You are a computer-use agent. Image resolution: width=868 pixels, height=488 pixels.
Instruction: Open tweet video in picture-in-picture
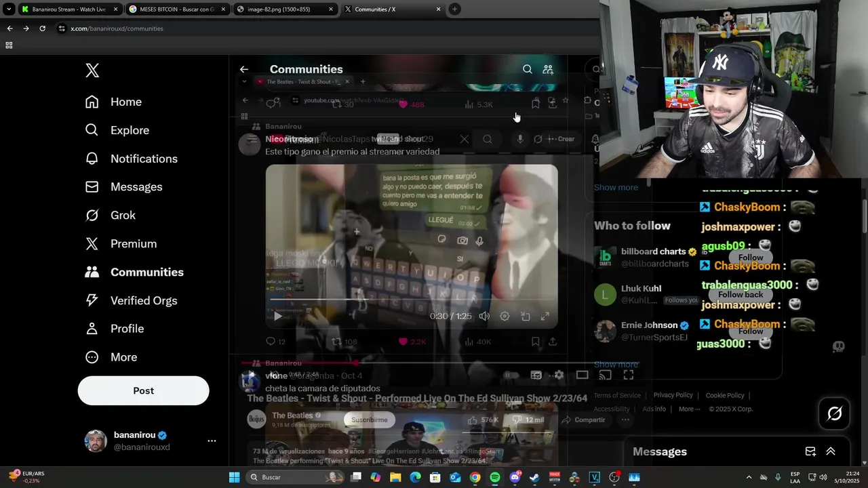[525, 316]
